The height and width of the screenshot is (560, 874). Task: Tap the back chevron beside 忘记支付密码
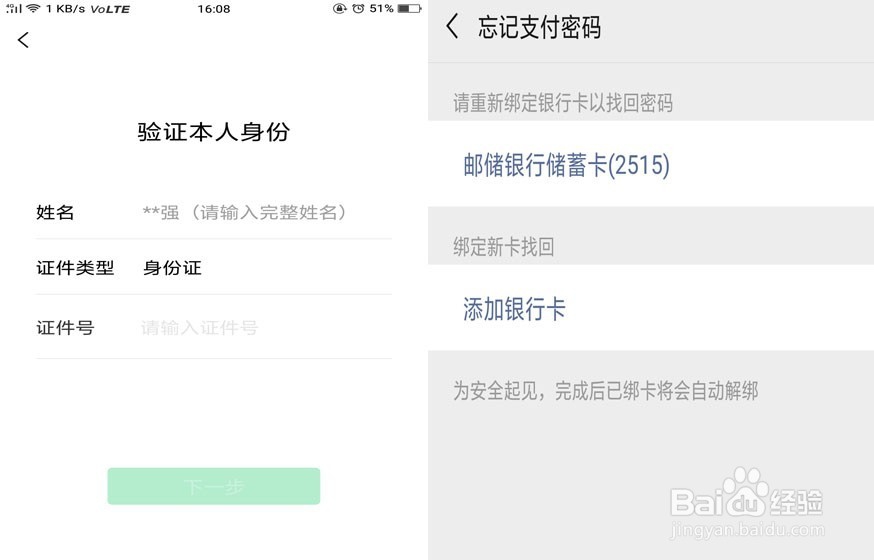click(452, 27)
